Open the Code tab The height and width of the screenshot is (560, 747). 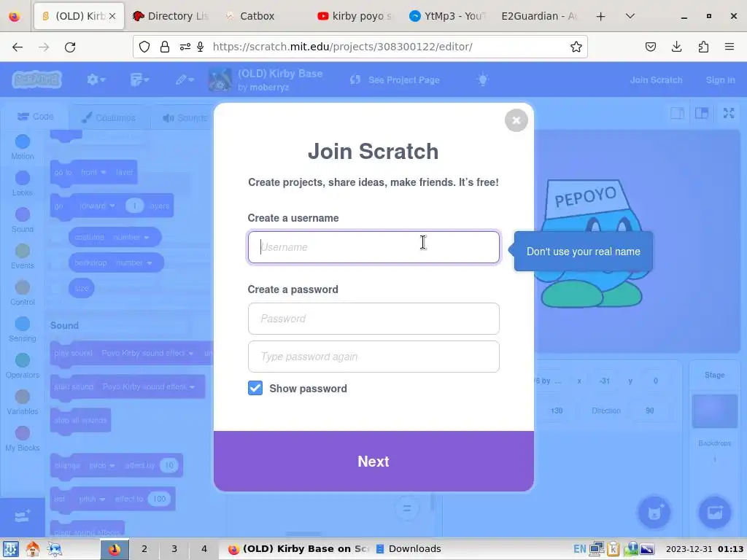pyautogui.click(x=35, y=117)
